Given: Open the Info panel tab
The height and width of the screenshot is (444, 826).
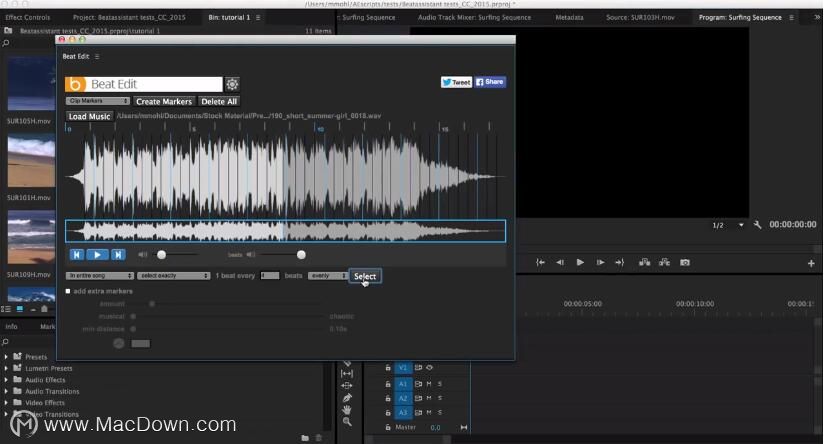Looking at the screenshot, I should (12, 327).
